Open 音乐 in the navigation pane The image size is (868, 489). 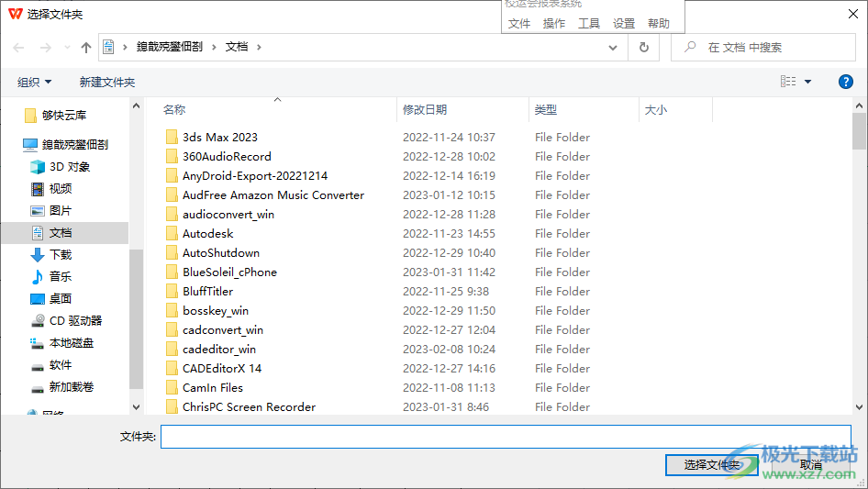[61, 276]
